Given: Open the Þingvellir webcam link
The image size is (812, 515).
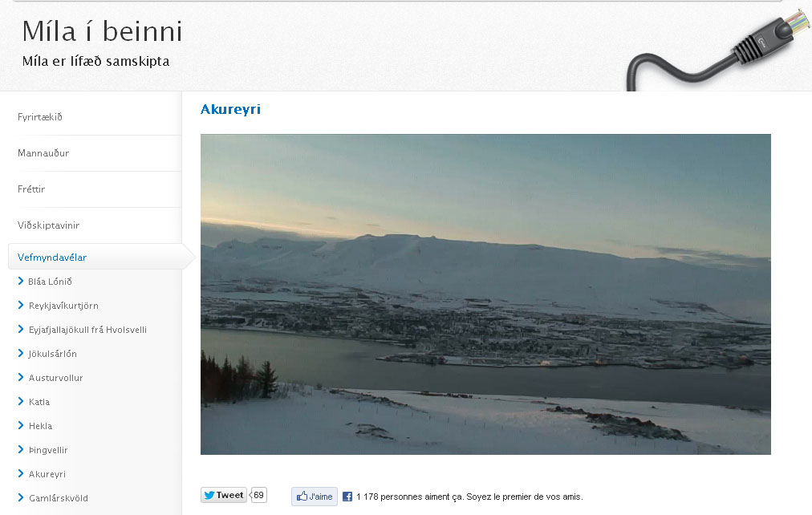Looking at the screenshot, I should click(x=48, y=450).
